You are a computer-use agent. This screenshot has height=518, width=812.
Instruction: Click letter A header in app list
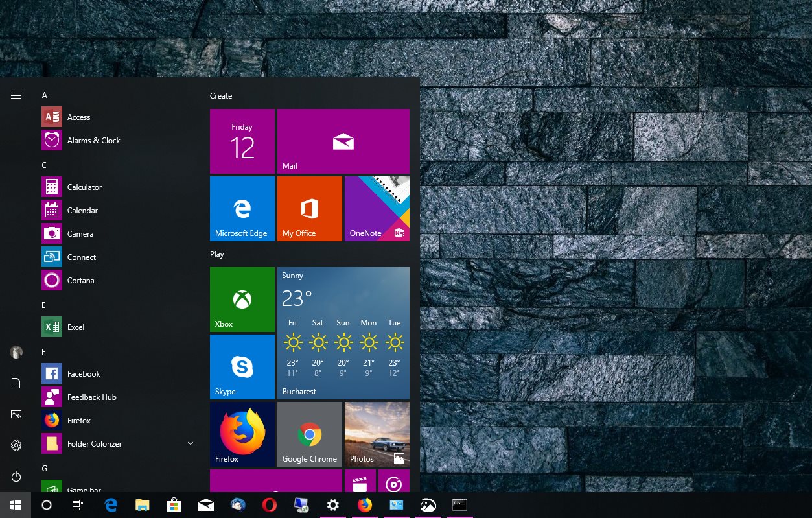(45, 95)
